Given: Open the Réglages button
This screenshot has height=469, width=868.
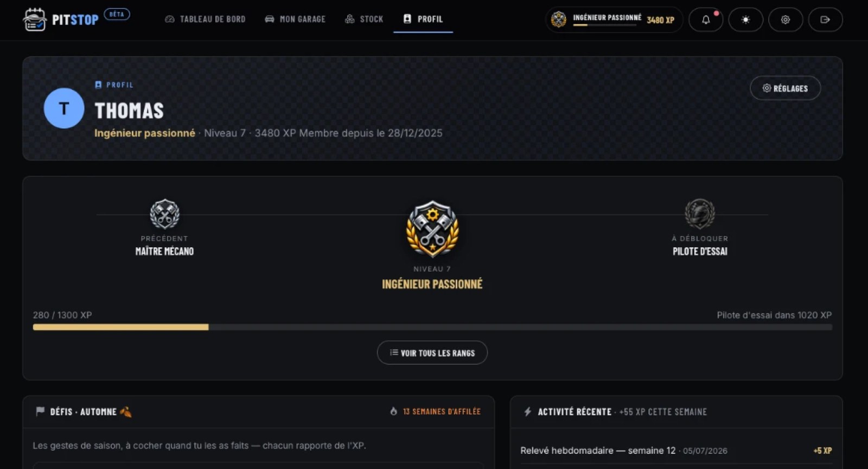Looking at the screenshot, I should 785,88.
